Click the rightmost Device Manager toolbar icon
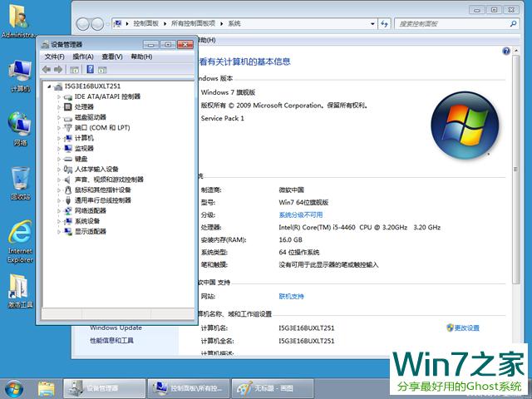 click(102, 70)
